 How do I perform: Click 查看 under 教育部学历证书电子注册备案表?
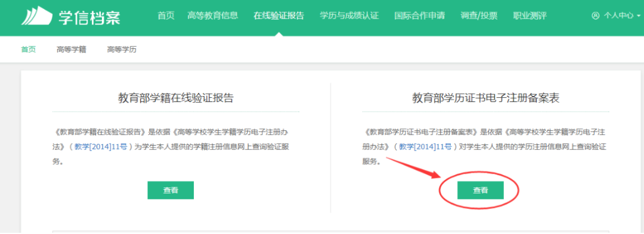point(481,190)
